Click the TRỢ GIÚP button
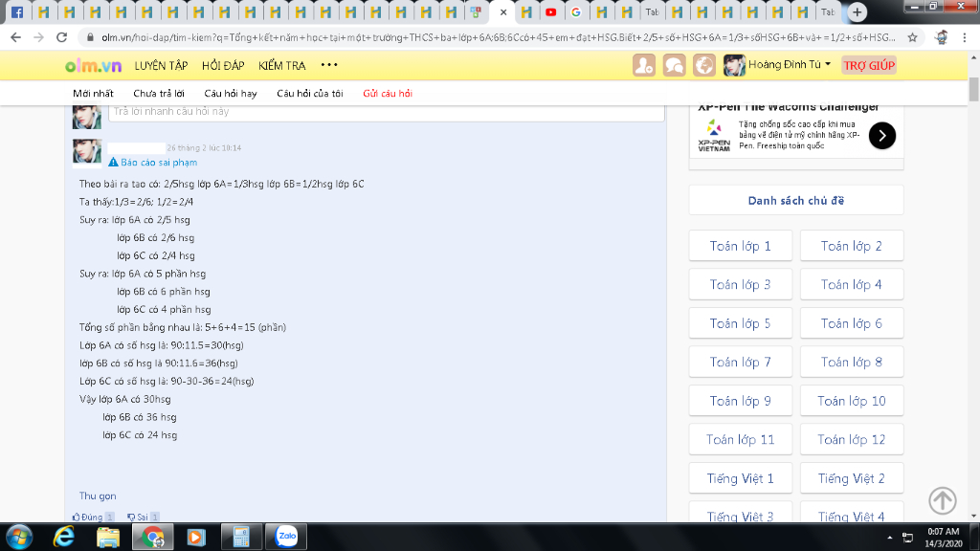 pos(869,65)
